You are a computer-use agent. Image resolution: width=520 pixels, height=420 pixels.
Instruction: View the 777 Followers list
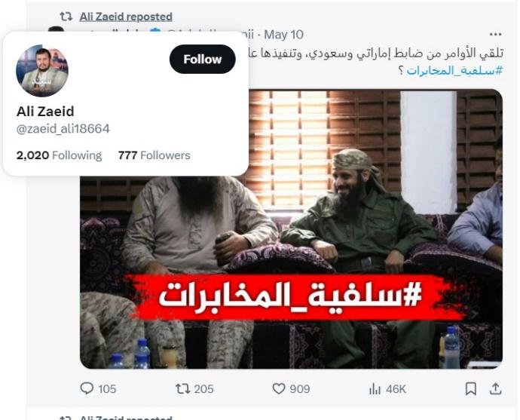pos(154,155)
